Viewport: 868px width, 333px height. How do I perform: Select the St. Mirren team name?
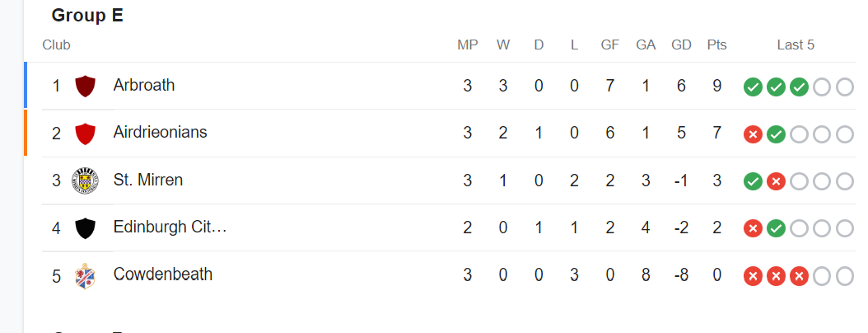[x=147, y=180]
